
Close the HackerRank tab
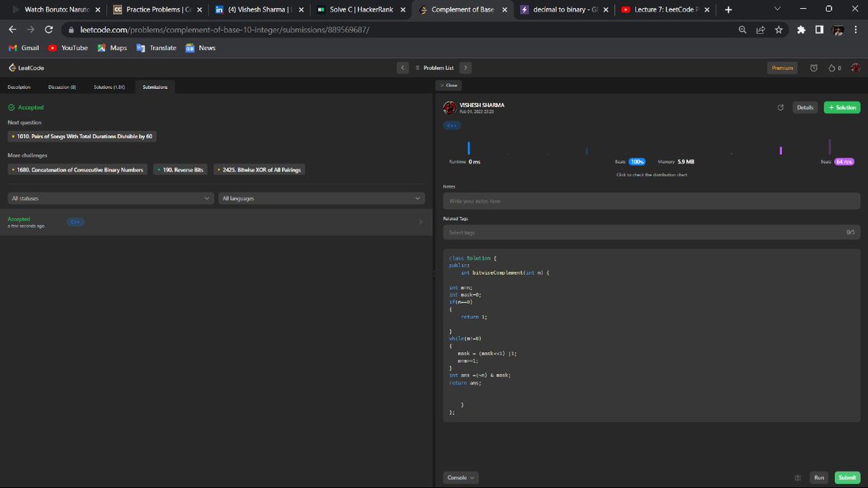(x=401, y=10)
